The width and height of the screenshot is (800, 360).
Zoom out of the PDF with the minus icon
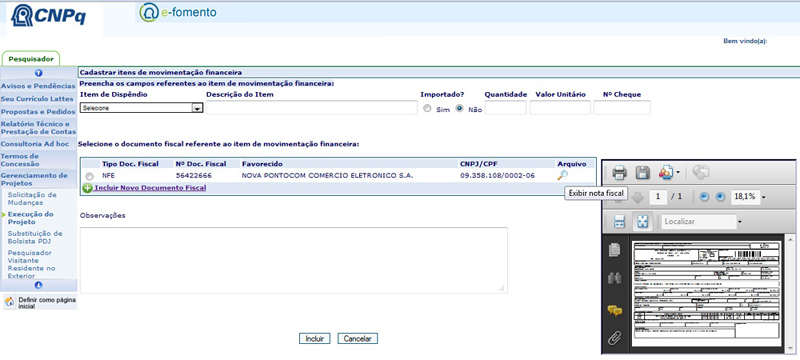[x=704, y=197]
